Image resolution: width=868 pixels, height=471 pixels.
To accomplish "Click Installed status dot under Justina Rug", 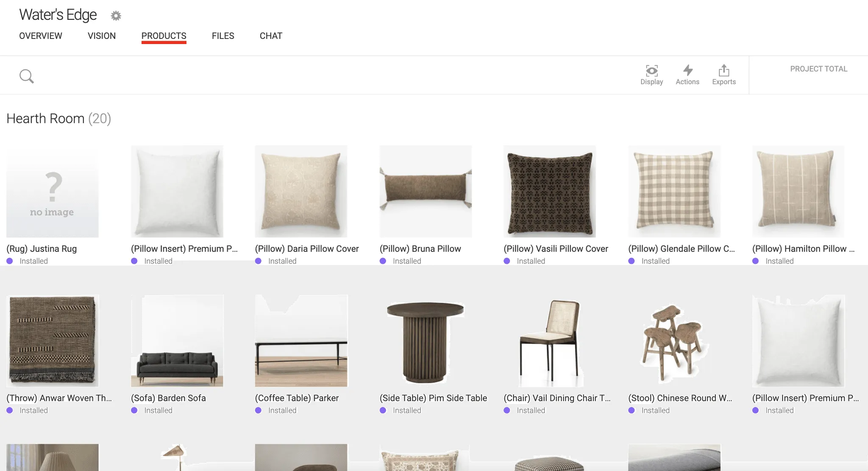I will [x=10, y=261].
